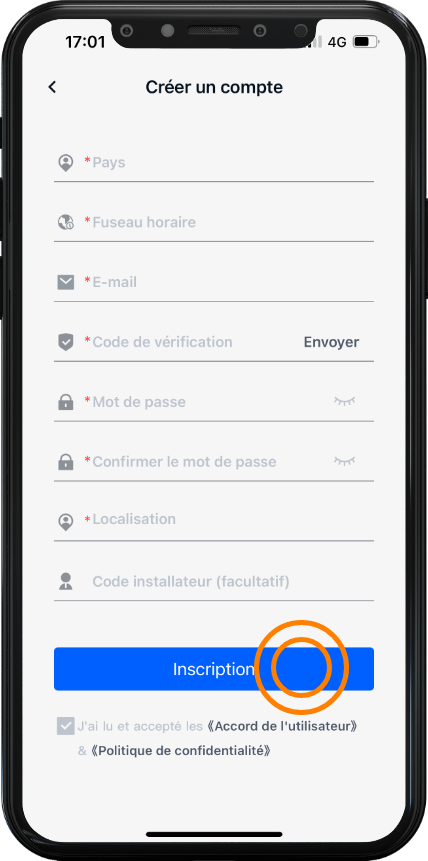The width and height of the screenshot is (428, 861).
Task: Tap the globe clock icon for Fuseau horaire
Action: [66, 222]
